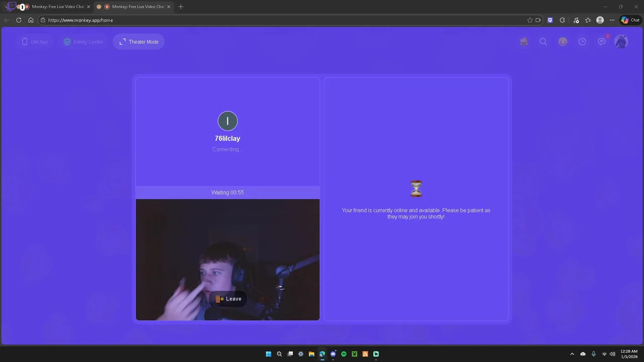Open my profile avatar in Monkey header
The height and width of the screenshot is (362, 644).
(621, 42)
